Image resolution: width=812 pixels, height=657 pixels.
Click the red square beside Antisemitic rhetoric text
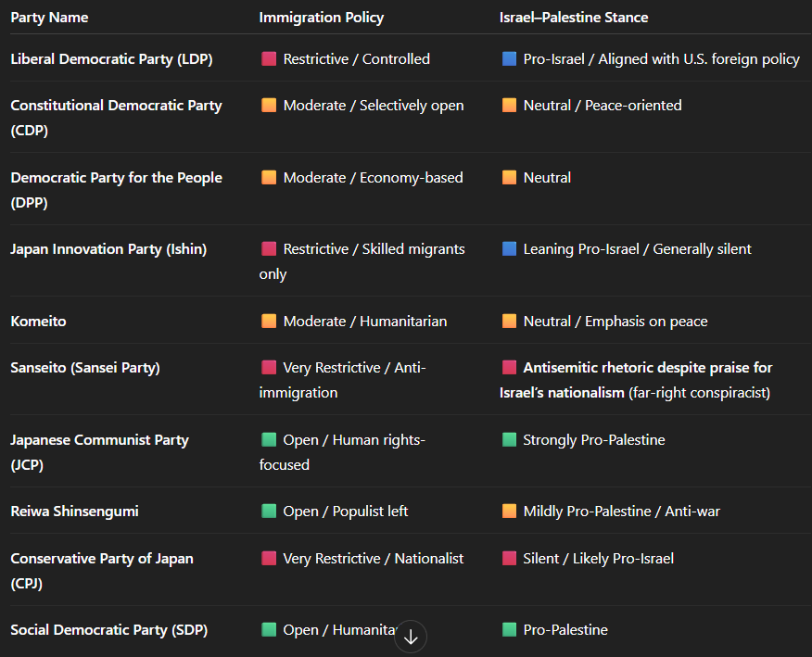509,368
